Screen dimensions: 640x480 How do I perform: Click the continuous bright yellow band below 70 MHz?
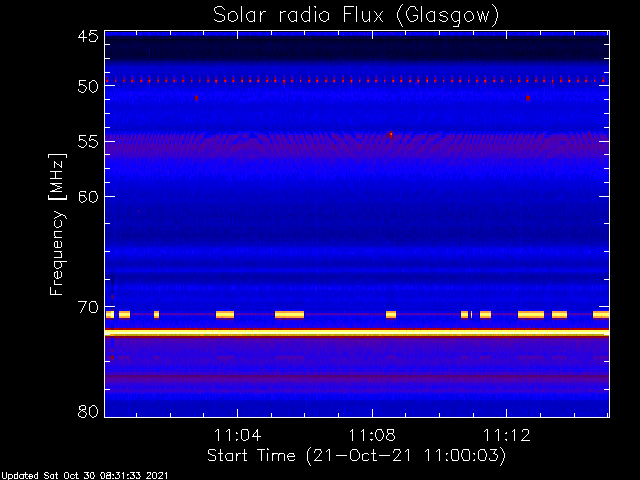pyautogui.click(x=357, y=333)
